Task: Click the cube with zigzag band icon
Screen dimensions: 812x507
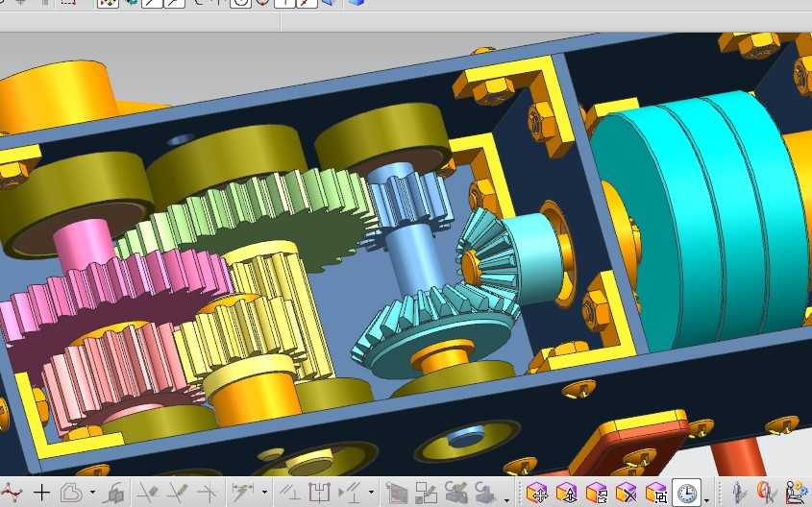Action: (x=597, y=493)
